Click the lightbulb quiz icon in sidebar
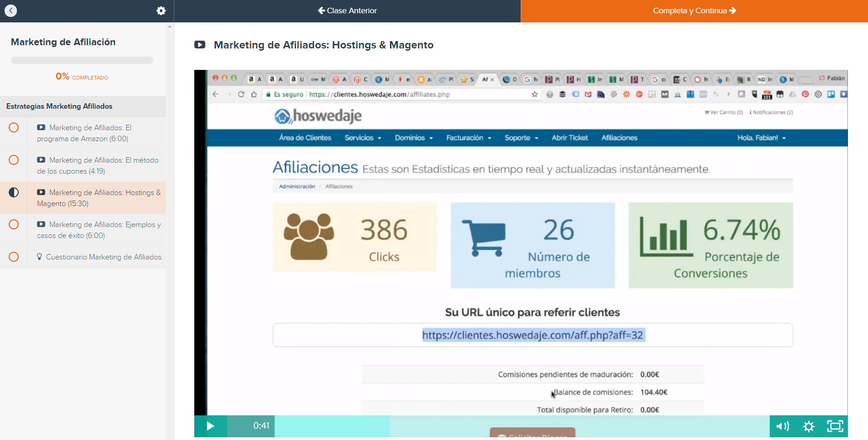868x440 pixels. [39, 257]
